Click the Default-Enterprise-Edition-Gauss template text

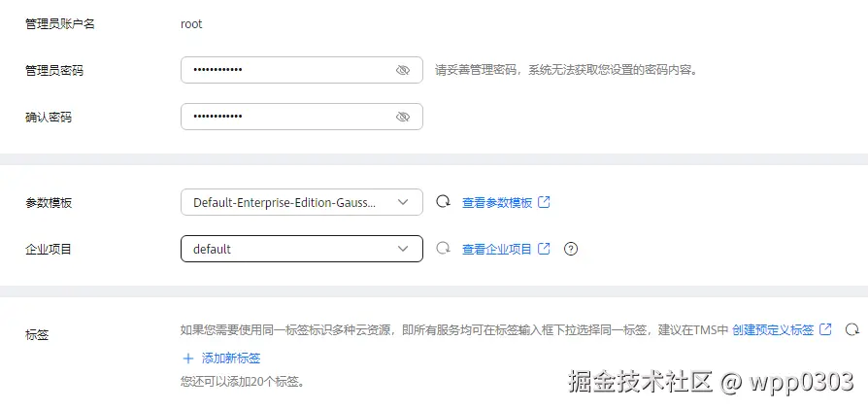[285, 202]
